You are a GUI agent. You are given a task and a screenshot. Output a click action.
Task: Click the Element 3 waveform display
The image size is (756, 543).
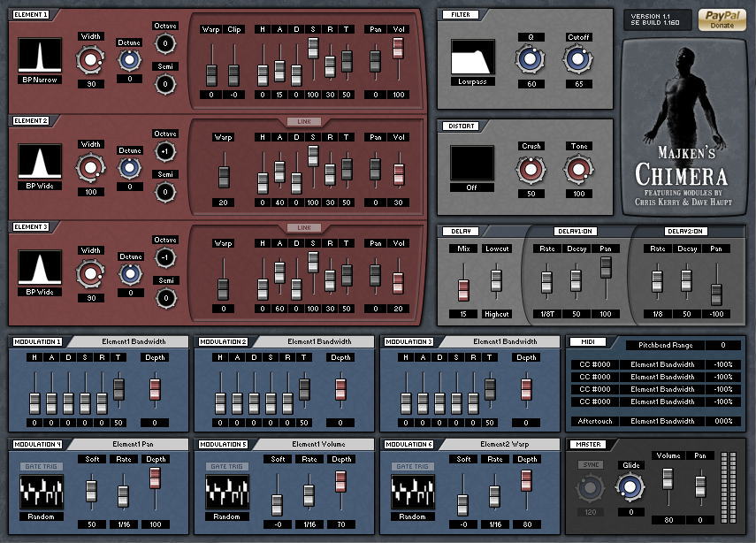[x=40, y=267]
